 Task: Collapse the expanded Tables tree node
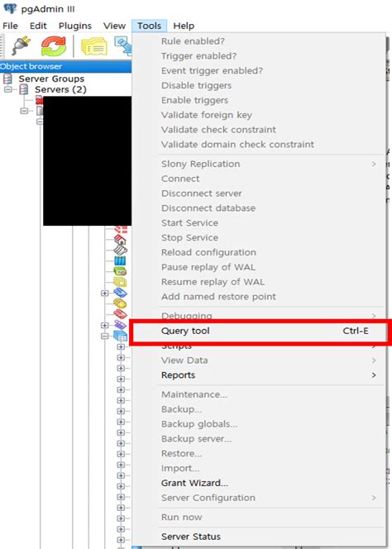click(104, 336)
